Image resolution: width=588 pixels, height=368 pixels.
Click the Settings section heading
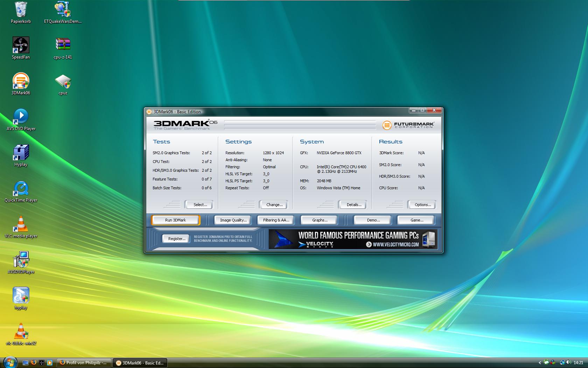point(238,142)
